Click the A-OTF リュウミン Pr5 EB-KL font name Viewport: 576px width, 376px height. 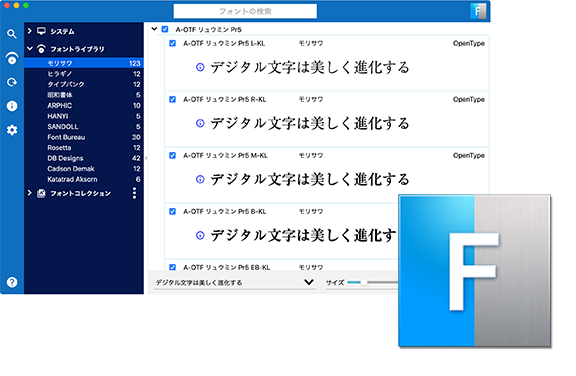tap(227, 267)
